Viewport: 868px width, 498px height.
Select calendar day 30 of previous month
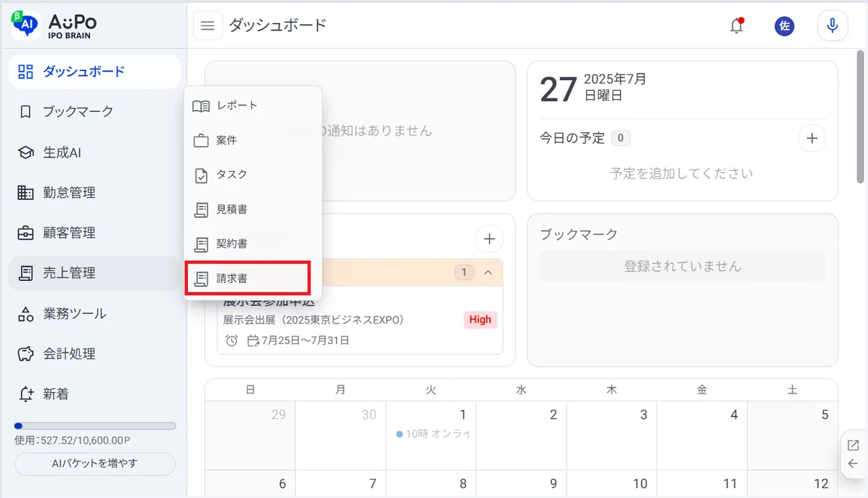pos(369,415)
